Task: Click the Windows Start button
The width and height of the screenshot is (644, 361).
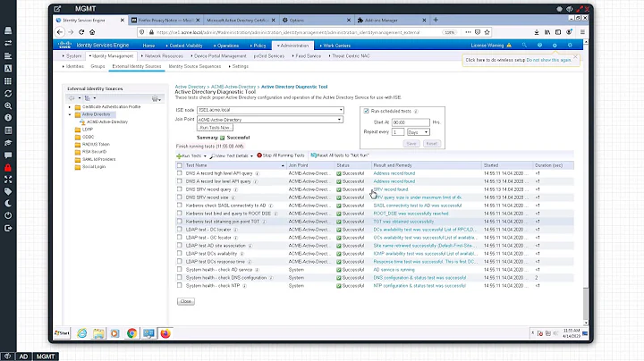Action: (x=63, y=333)
